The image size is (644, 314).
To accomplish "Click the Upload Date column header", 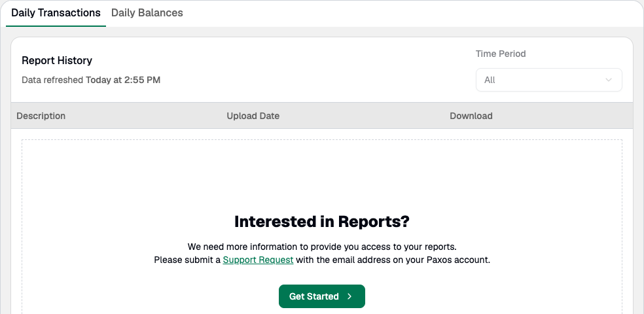I will point(253,116).
